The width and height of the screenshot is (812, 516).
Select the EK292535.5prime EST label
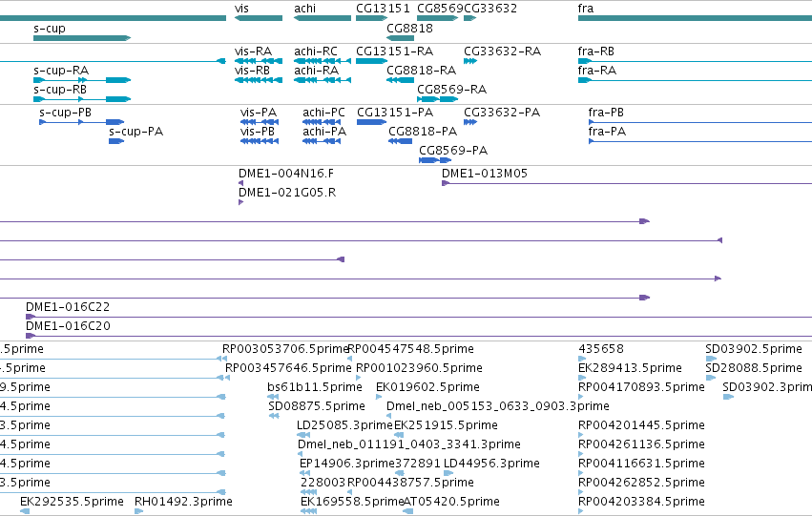(x=72, y=502)
